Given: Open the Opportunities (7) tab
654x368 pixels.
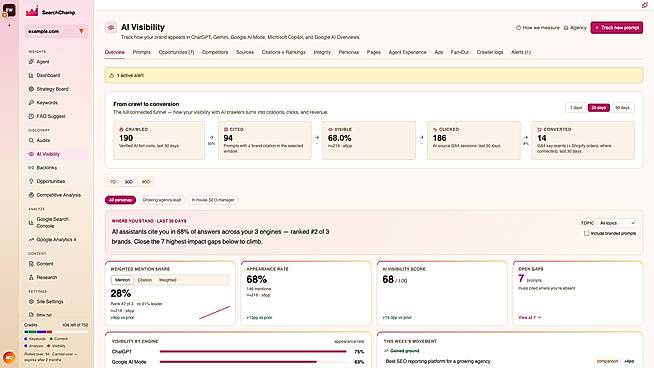Looking at the screenshot, I should (176, 52).
